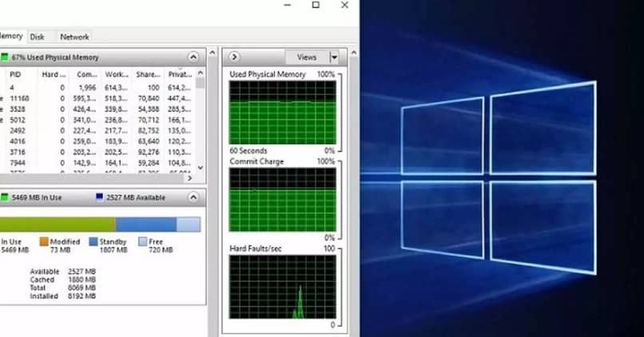This screenshot has width=644, height=337.
Task: Click the 614,3 working set cell
Action: [x=117, y=87]
